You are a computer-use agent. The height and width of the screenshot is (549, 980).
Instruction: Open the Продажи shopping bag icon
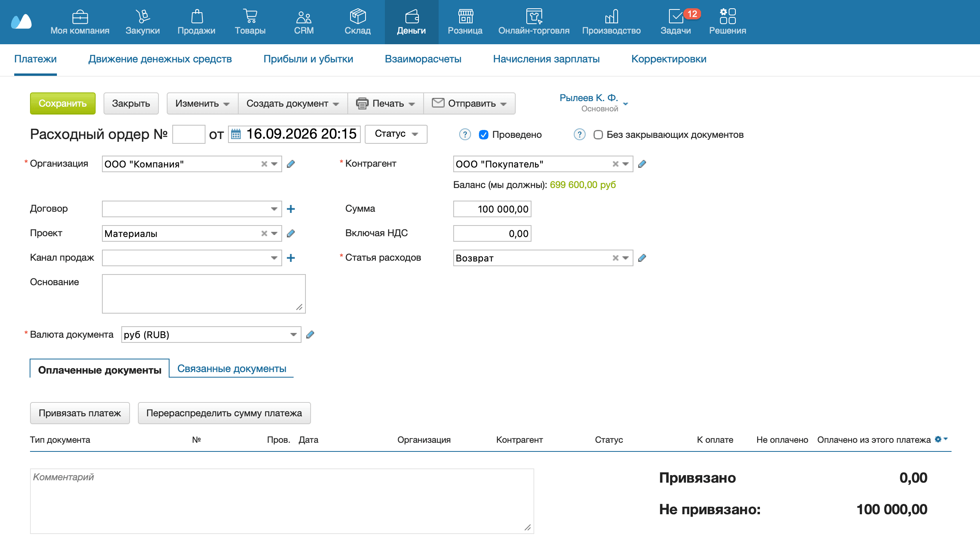197,17
